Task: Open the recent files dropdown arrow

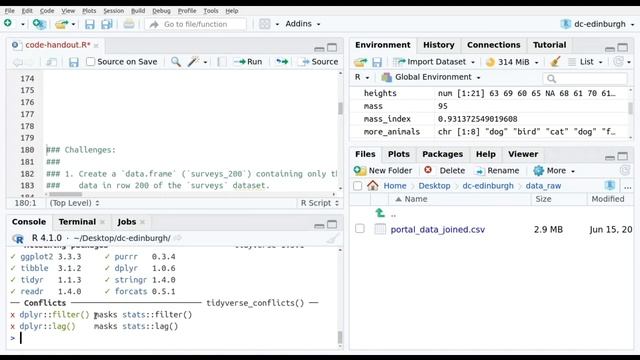Action: click(73, 24)
